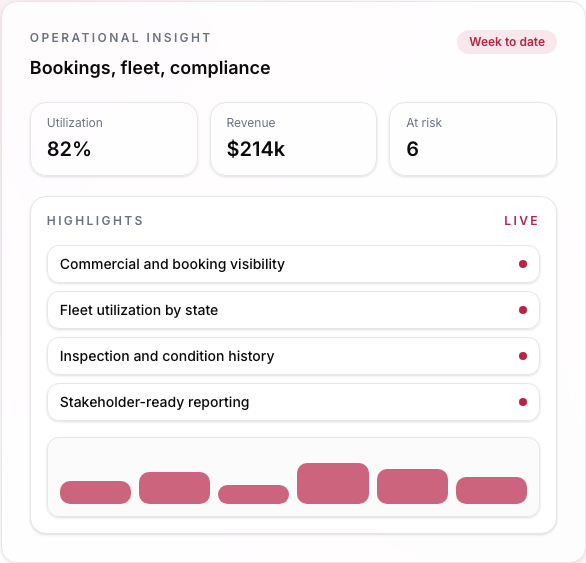Click the tallest bar in the chart
The height and width of the screenshot is (563, 586).
(333, 483)
